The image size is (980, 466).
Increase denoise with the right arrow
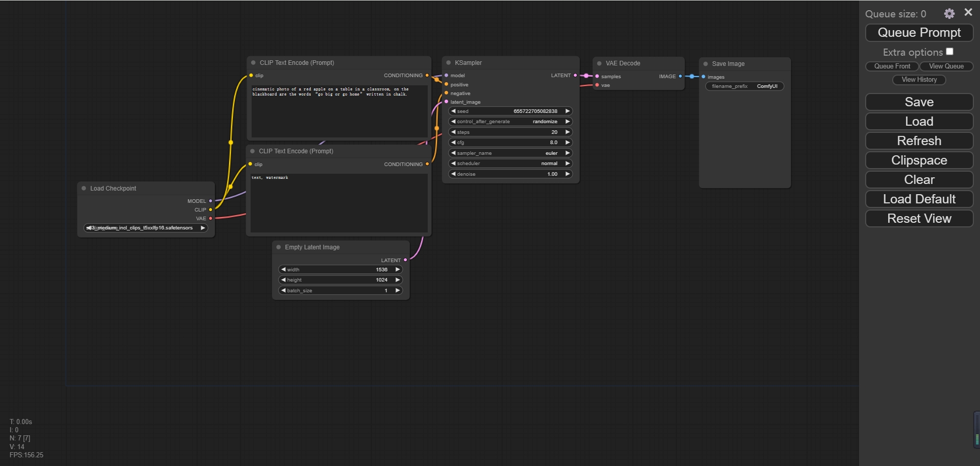pyautogui.click(x=567, y=174)
